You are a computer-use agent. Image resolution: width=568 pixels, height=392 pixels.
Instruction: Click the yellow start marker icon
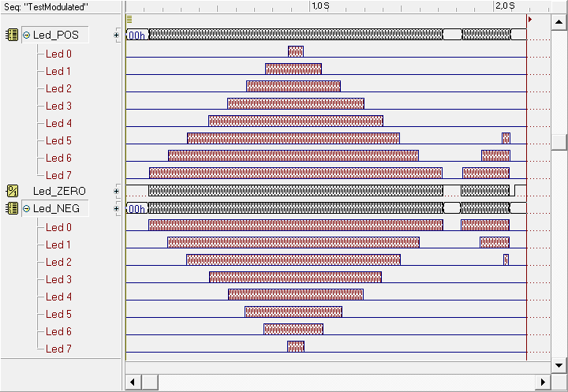pos(129,19)
